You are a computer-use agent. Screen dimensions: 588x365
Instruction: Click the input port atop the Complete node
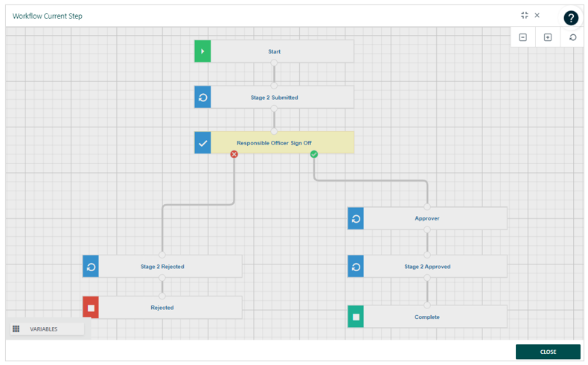tap(427, 305)
